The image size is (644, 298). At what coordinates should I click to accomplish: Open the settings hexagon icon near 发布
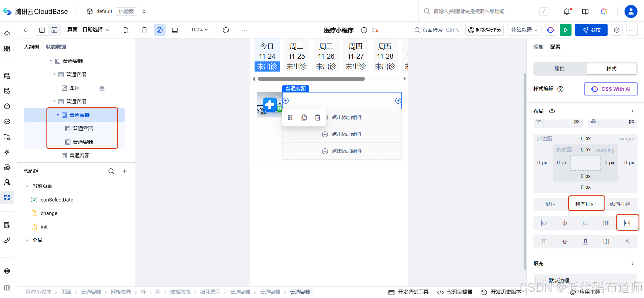(x=617, y=30)
